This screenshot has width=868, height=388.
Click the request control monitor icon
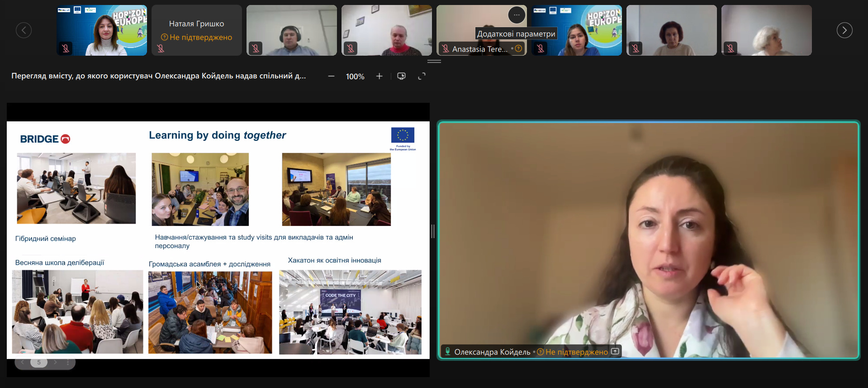pyautogui.click(x=401, y=76)
